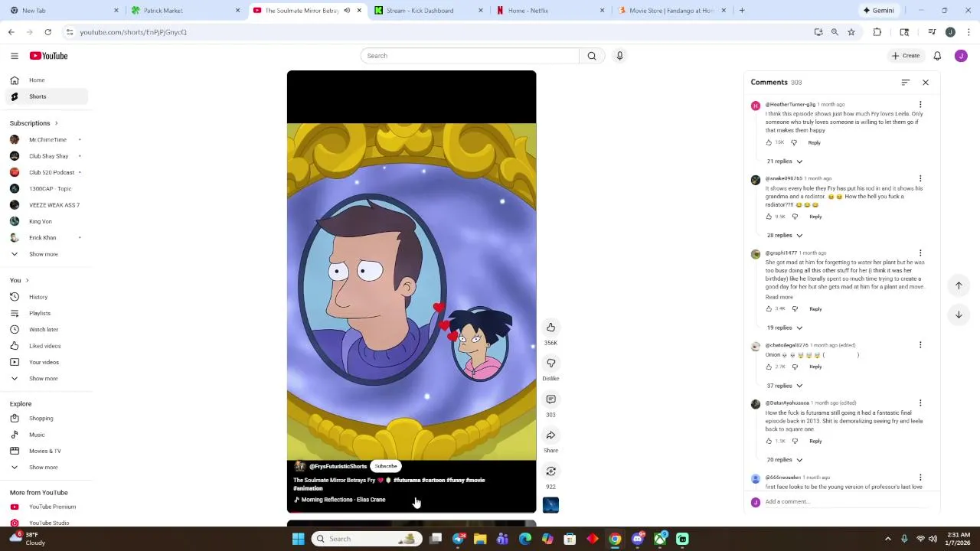
Task: Open File Explorer from the taskbar
Action: pos(480,539)
